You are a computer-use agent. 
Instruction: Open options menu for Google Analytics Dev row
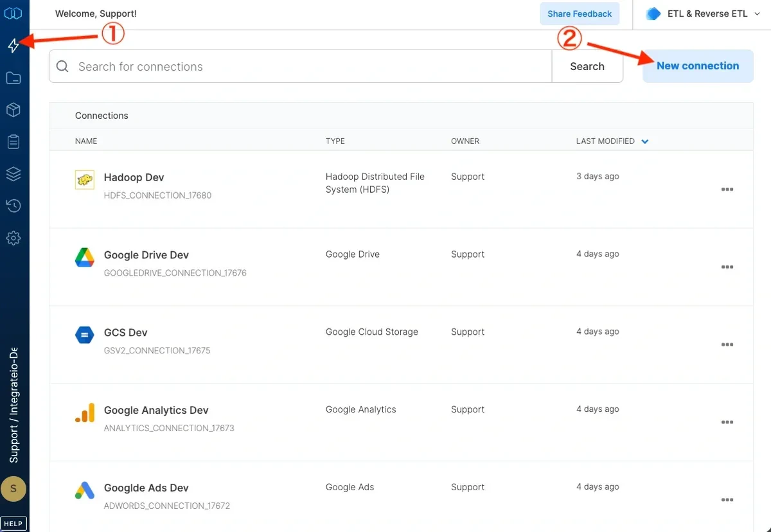click(727, 423)
